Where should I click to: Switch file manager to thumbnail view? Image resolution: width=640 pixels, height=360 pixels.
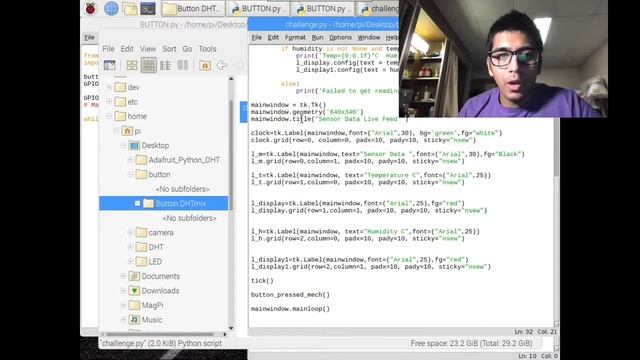click(x=132, y=65)
